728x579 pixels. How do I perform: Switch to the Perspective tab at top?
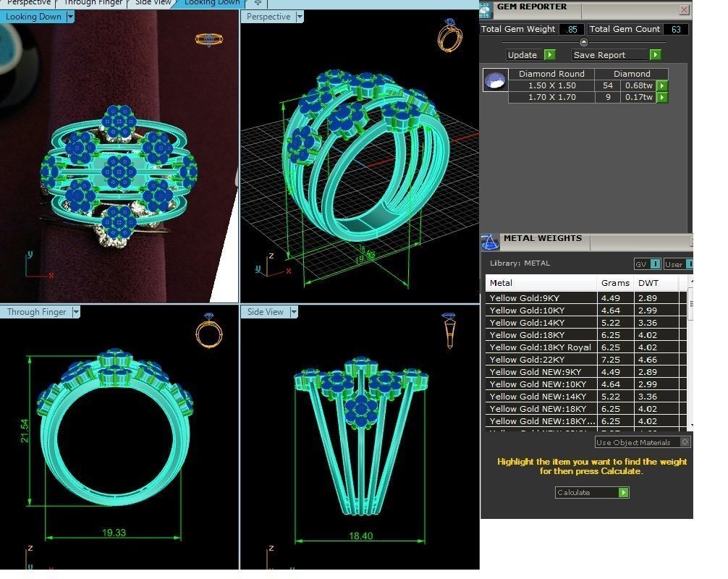click(29, 3)
